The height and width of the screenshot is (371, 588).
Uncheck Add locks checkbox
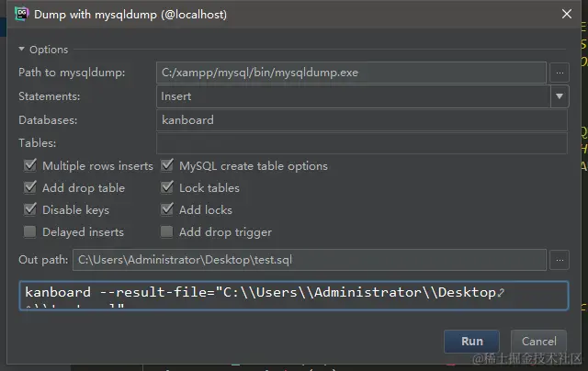(167, 209)
